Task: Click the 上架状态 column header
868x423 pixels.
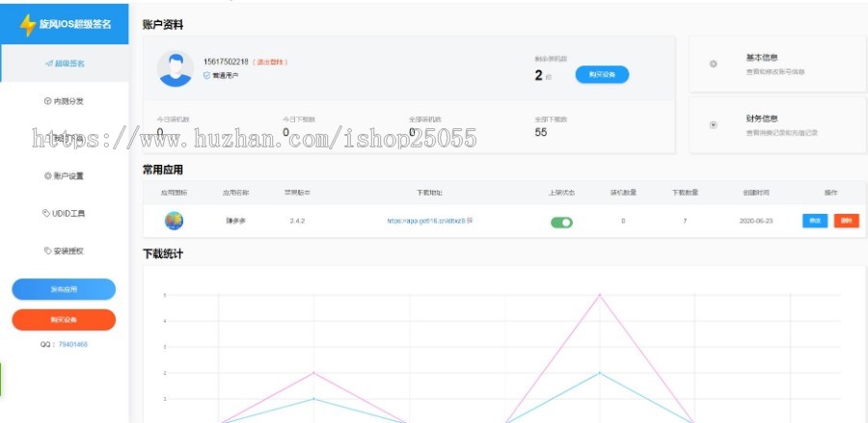Action: pyautogui.click(x=561, y=193)
